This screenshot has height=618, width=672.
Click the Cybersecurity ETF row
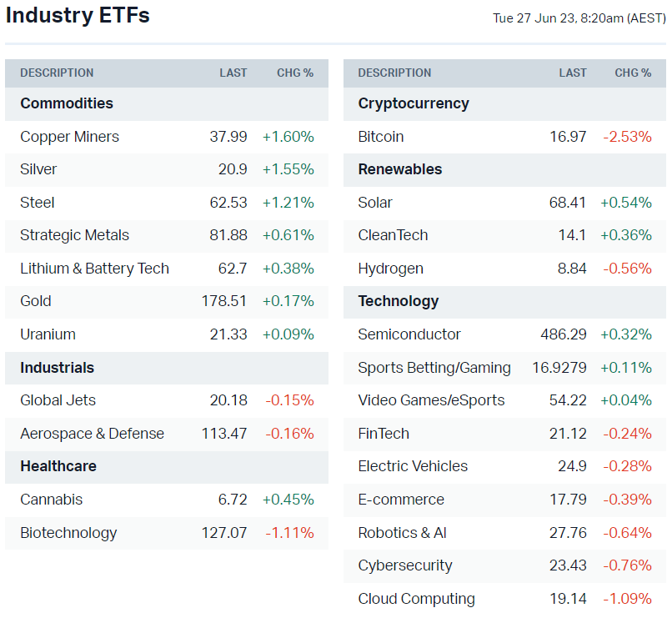tap(405, 565)
